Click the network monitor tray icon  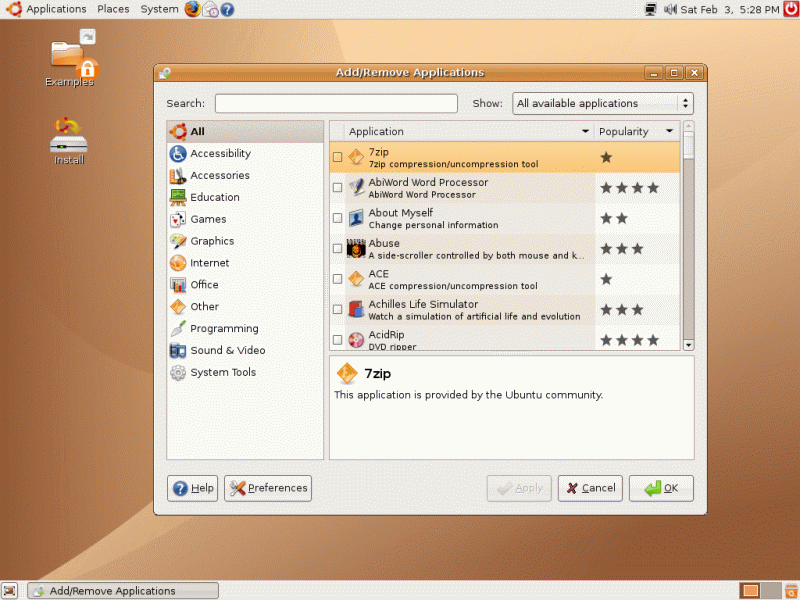(x=651, y=9)
